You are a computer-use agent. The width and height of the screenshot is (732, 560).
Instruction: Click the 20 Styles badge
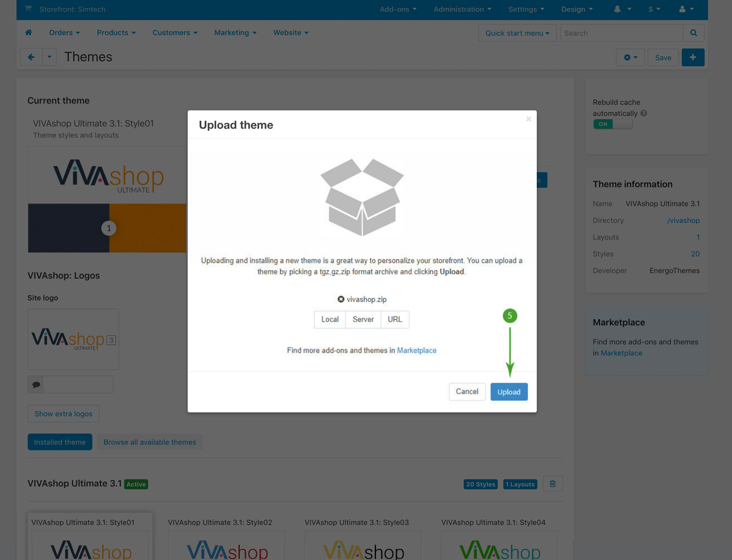[481, 484]
